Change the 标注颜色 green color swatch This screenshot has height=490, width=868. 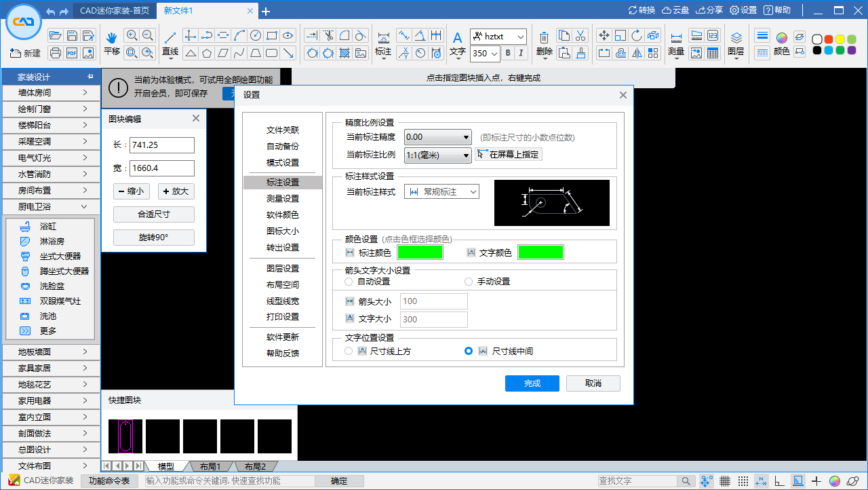point(420,251)
